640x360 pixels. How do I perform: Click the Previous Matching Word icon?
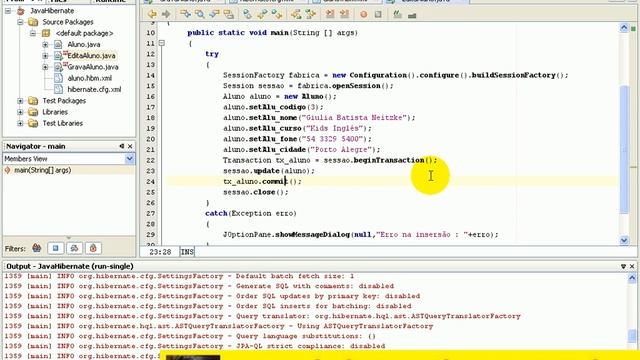coord(296,14)
